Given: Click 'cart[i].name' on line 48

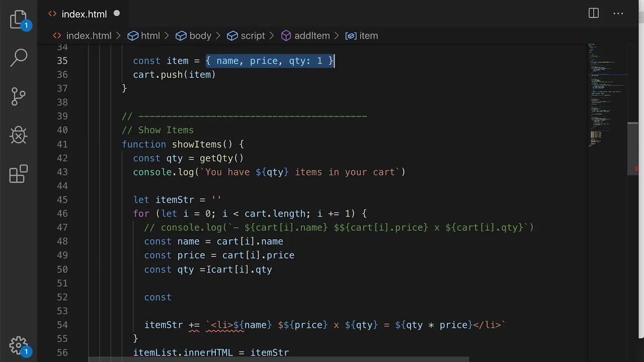Looking at the screenshot, I should click(x=250, y=241).
